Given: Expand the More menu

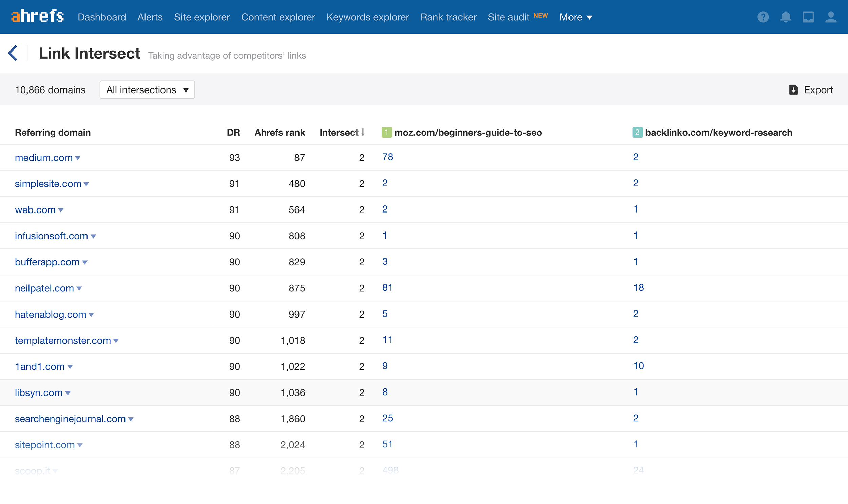Looking at the screenshot, I should 575,17.
